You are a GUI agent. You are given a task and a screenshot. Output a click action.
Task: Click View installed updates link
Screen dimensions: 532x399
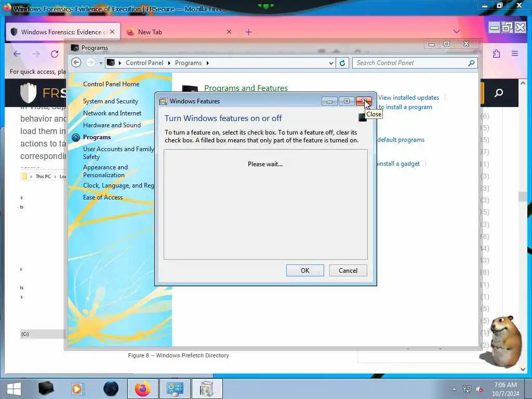(408, 98)
